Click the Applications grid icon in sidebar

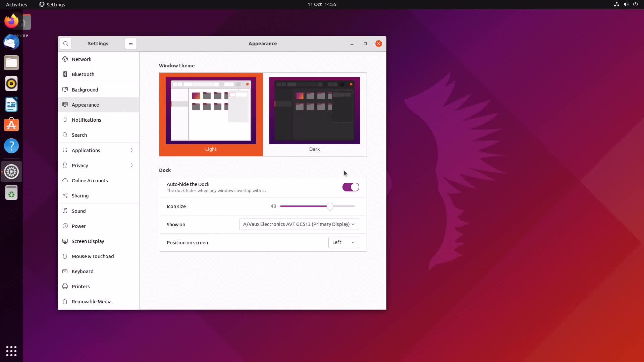click(65, 150)
